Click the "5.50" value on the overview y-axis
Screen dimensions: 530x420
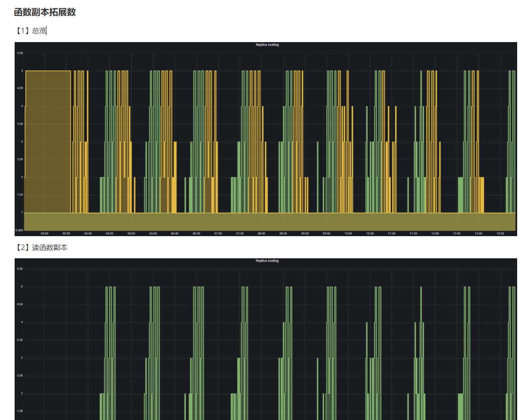[x=19, y=53]
